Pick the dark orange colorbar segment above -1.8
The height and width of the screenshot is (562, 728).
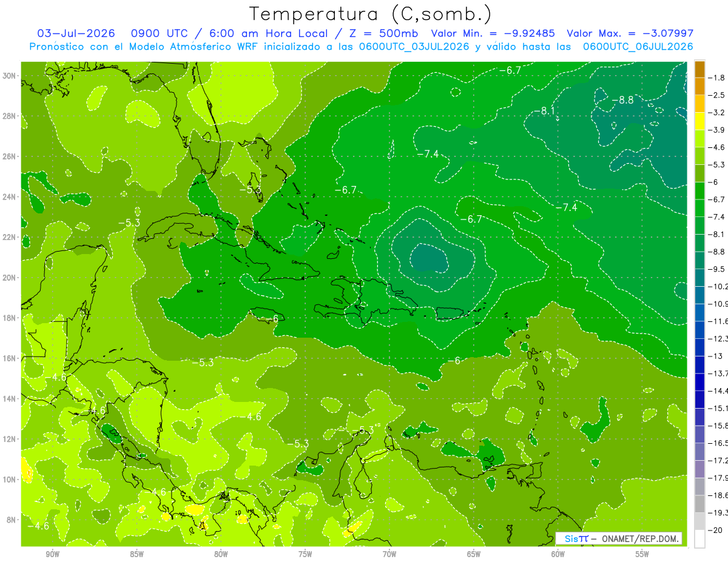(699, 69)
